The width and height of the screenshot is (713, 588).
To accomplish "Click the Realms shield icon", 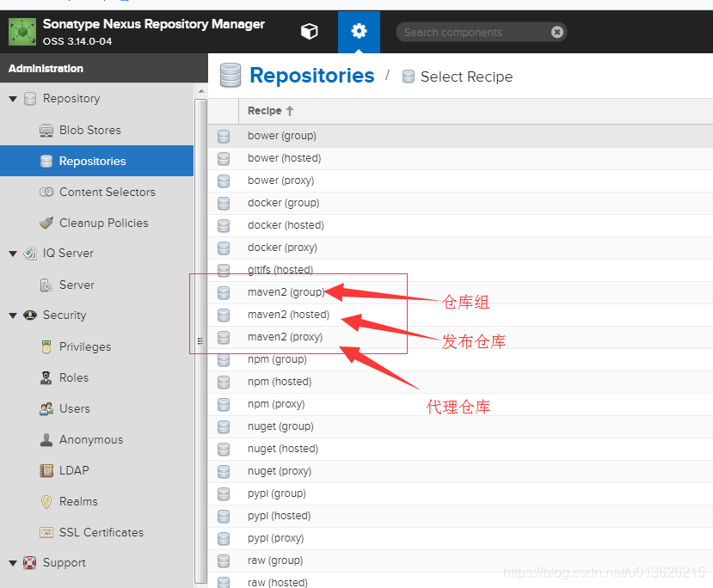I will pyautogui.click(x=46, y=502).
